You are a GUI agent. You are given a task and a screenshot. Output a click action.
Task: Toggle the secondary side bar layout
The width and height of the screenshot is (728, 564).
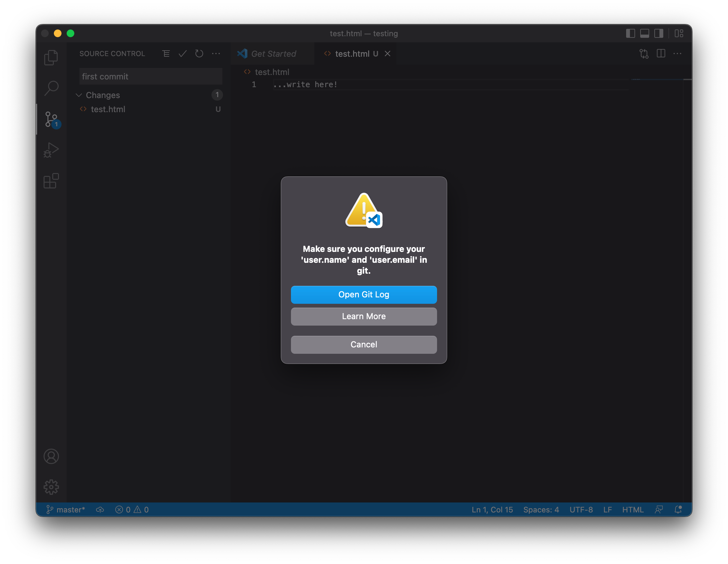point(658,33)
